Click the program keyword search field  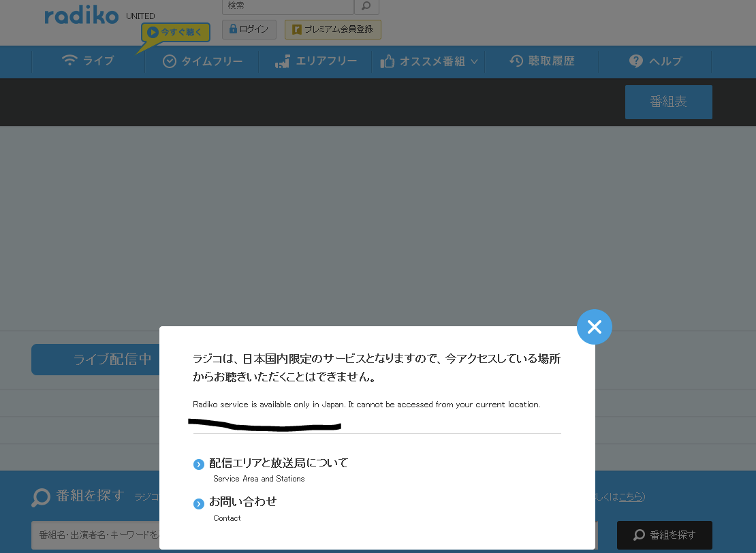pyautogui.click(x=95, y=535)
